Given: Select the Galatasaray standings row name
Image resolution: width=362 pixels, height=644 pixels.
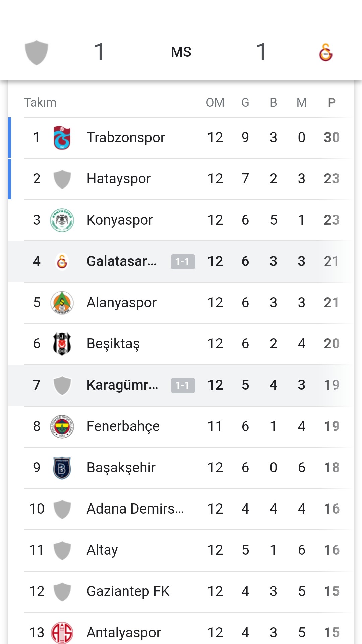Looking at the screenshot, I should coord(121,261).
